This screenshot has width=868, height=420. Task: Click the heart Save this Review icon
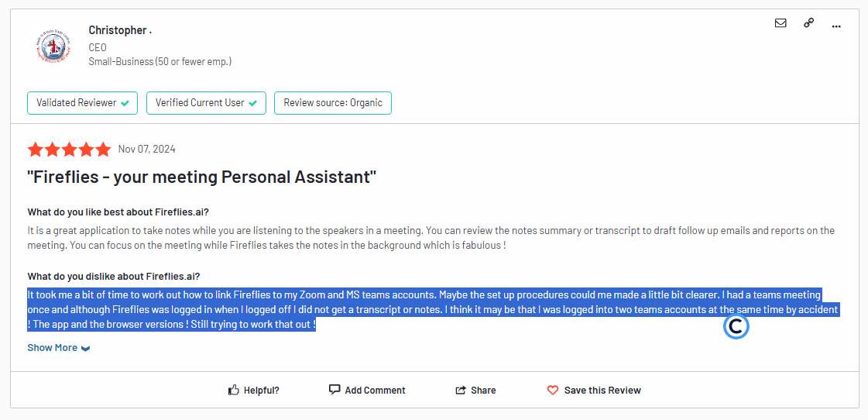point(552,390)
